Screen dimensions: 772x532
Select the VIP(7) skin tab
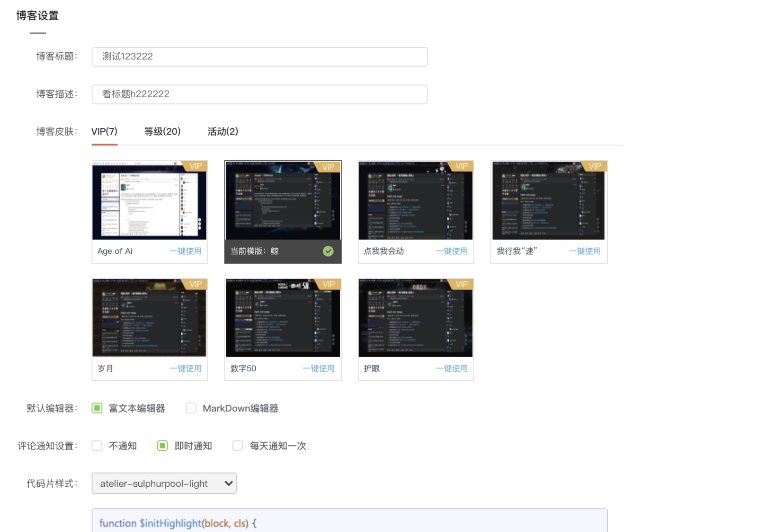point(104,132)
